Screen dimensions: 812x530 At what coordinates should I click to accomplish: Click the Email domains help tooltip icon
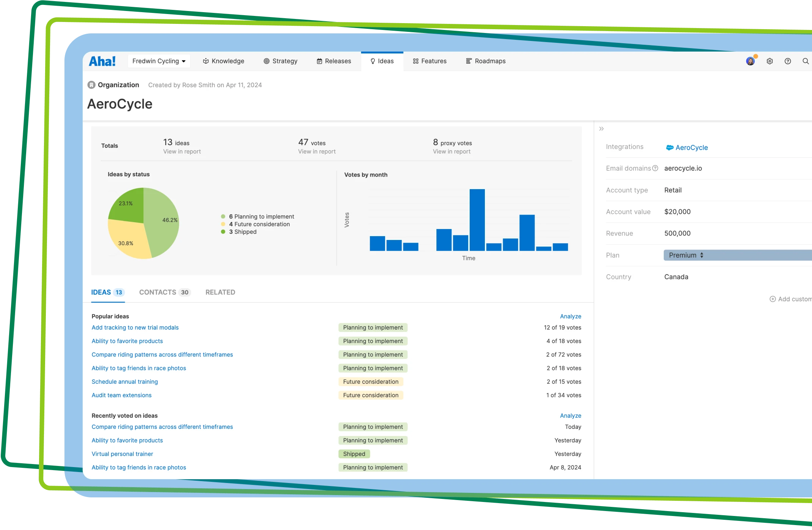click(655, 168)
